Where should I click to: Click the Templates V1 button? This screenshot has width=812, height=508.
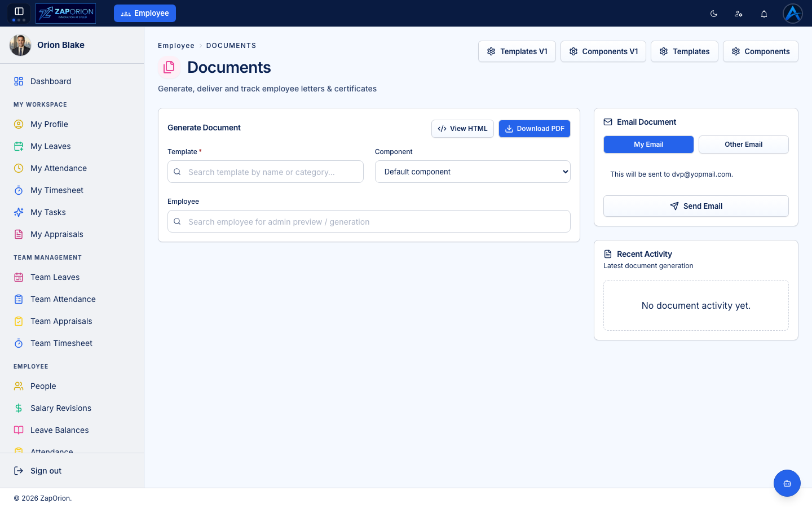(517, 51)
